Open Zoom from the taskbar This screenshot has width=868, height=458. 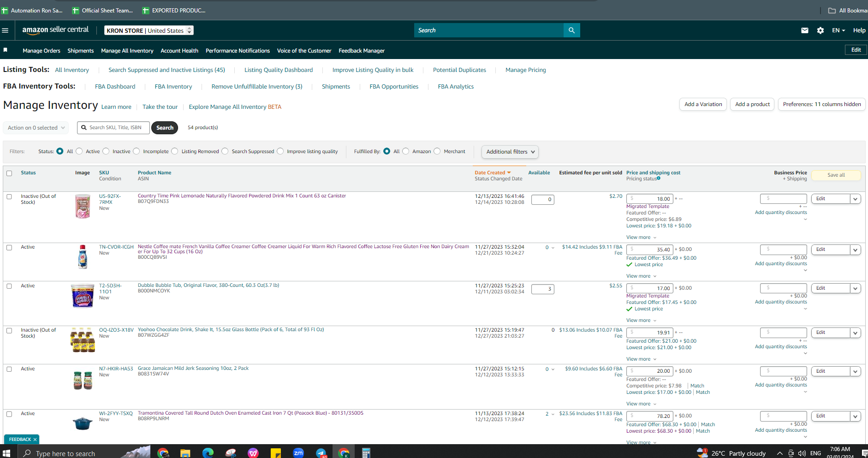point(298,453)
